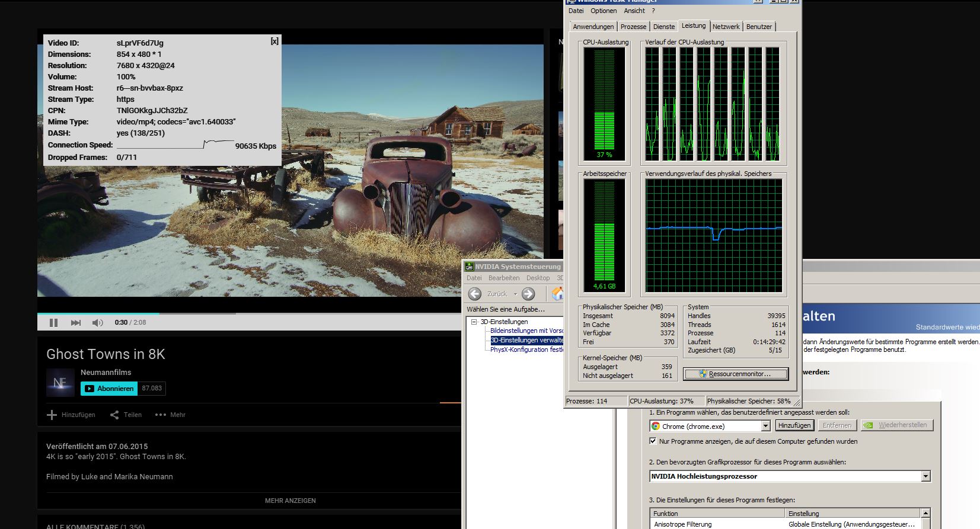Click Video ID sLprVF6d7Ug in stats
This screenshot has height=529, width=980.
(x=140, y=43)
